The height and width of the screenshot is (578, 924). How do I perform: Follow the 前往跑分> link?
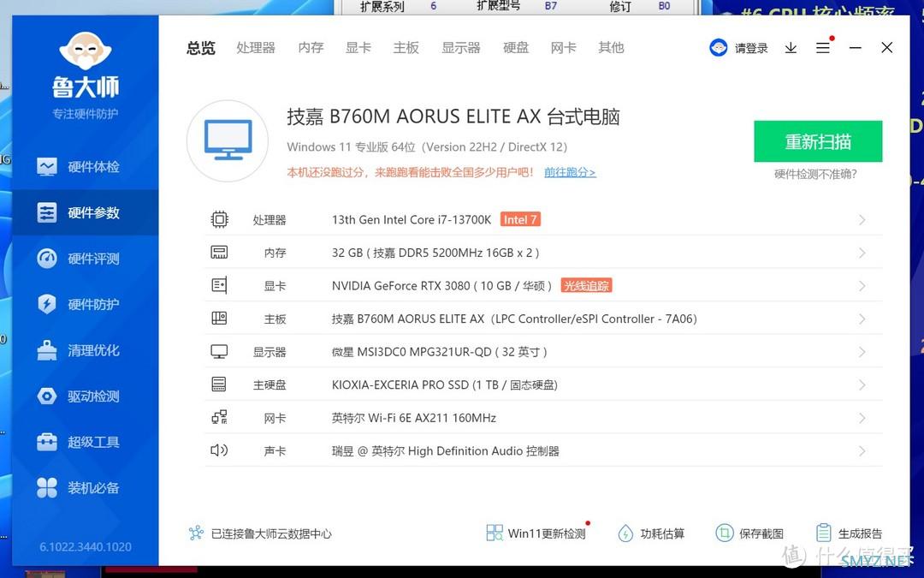click(x=570, y=172)
